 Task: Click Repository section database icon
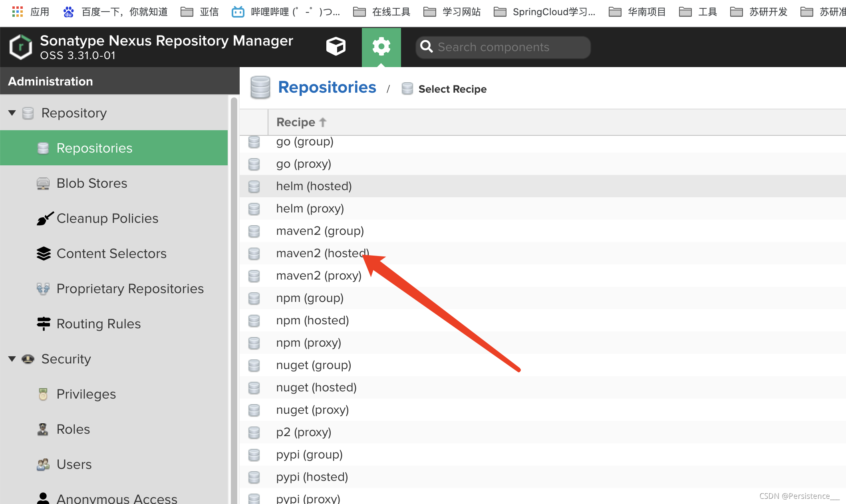(x=28, y=113)
